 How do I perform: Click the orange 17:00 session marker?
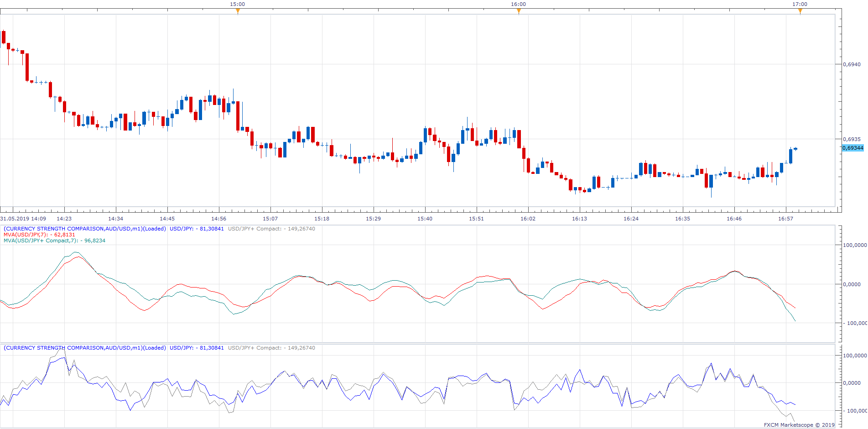[x=800, y=11]
